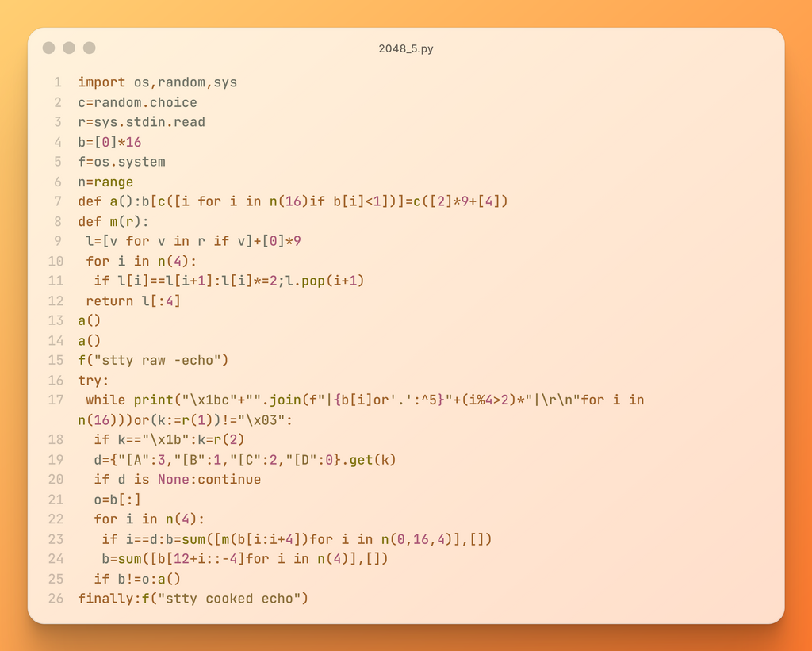Click the middle gray window dot
This screenshot has height=651, width=812.
[69, 48]
